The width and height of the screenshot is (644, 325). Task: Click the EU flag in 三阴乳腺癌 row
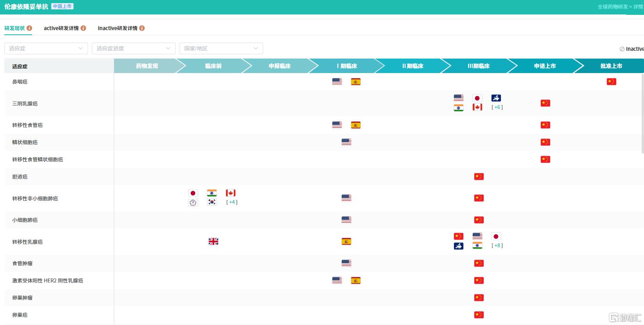(496, 98)
